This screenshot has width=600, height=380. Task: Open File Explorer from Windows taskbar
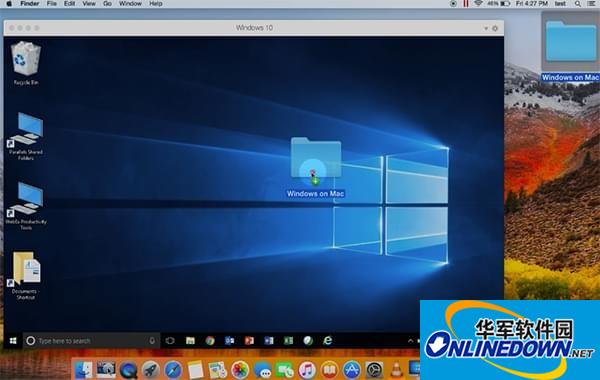(190, 341)
